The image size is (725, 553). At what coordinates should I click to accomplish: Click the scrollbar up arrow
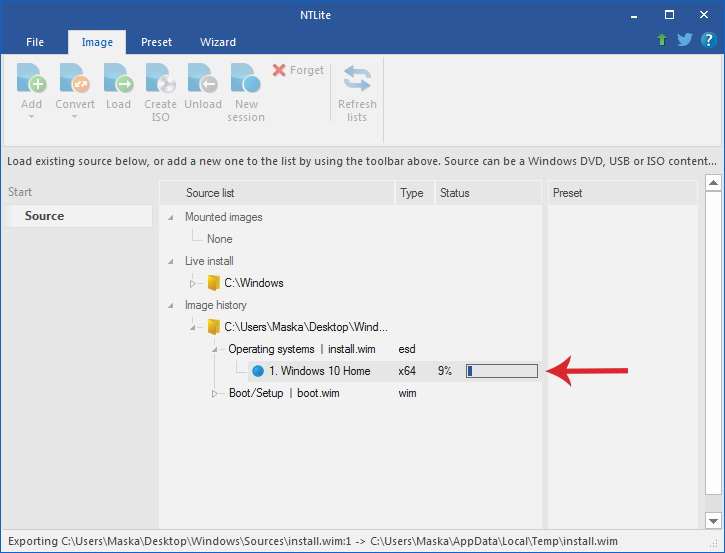point(713,183)
